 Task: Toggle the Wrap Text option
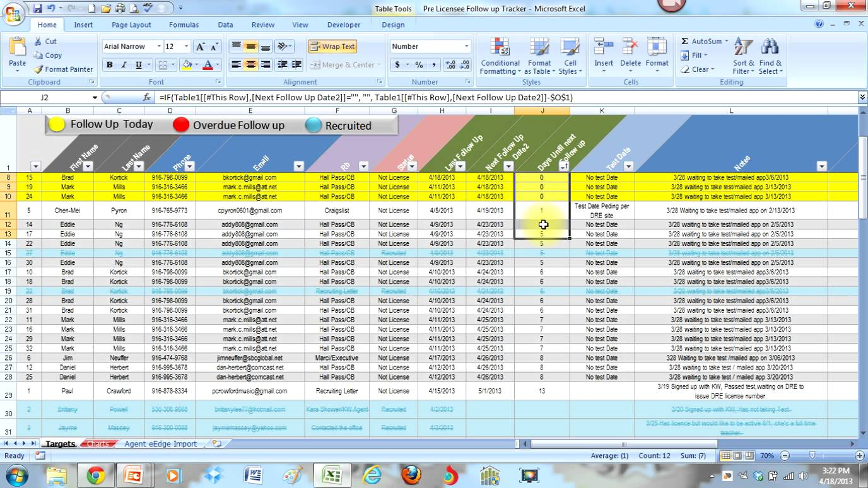[332, 47]
